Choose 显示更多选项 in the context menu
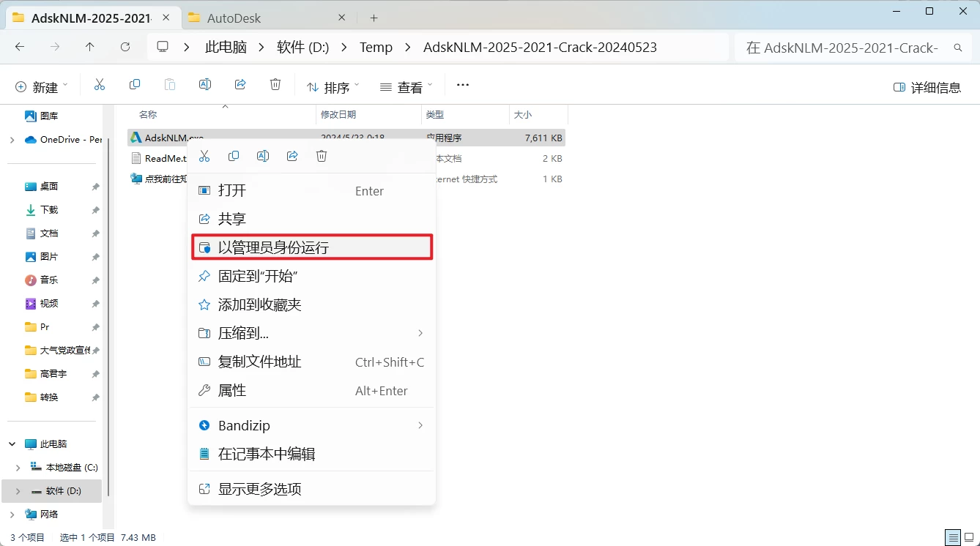The width and height of the screenshot is (980, 546). (x=312, y=489)
